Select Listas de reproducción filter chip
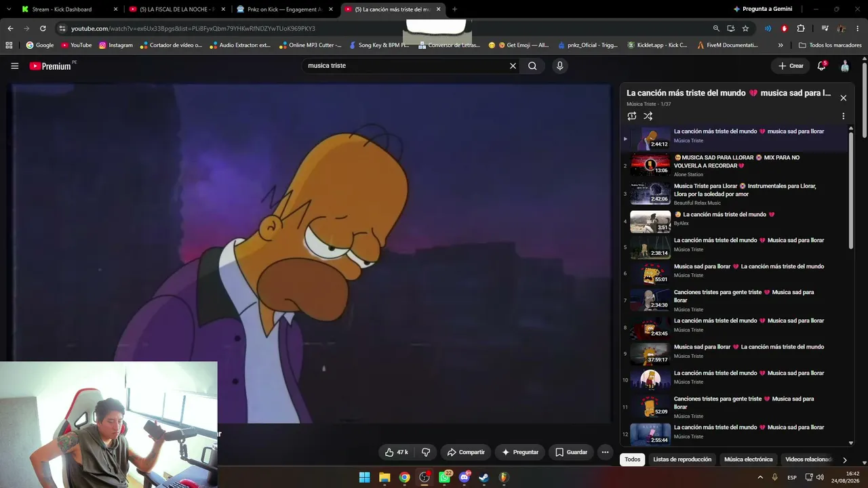Viewport: 868px width, 488px height. [682, 460]
